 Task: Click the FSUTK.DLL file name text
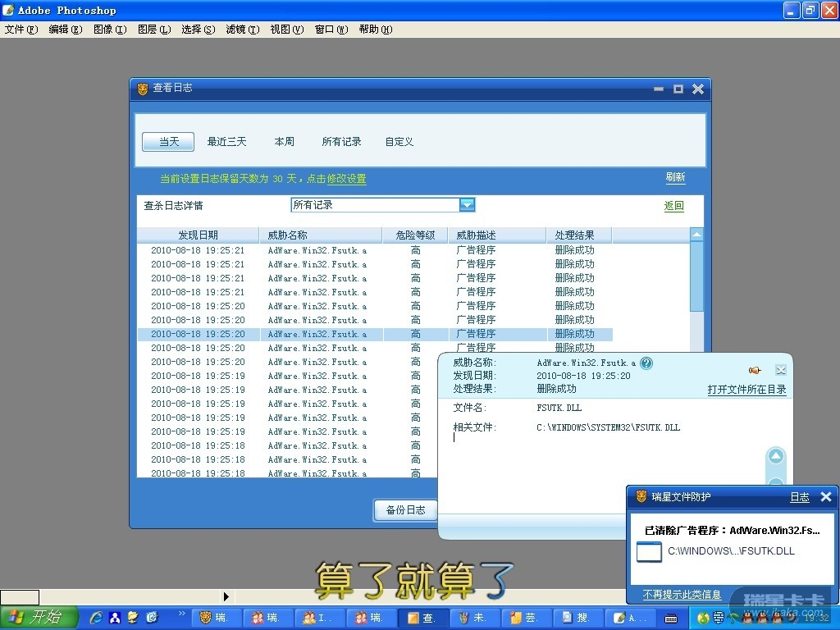559,408
